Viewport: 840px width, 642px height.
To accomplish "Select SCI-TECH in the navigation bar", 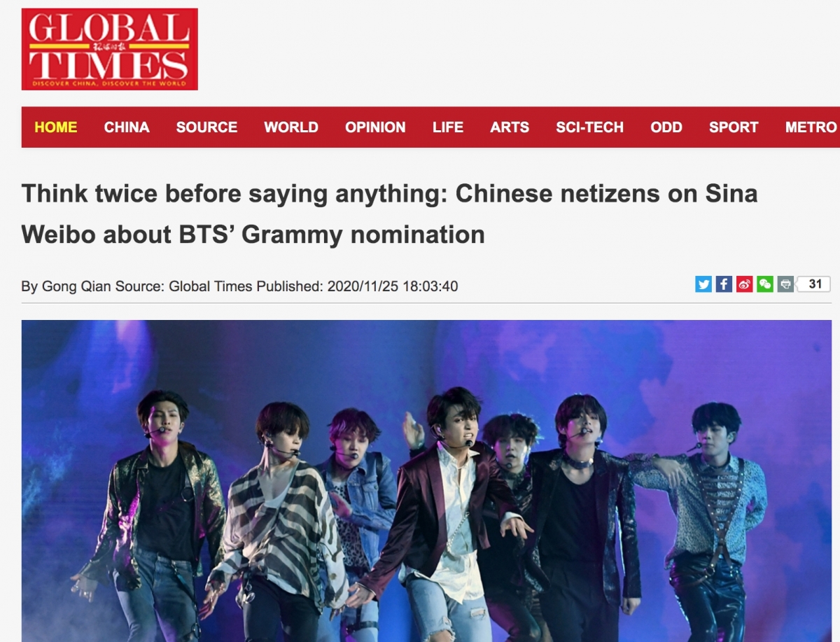I will coord(589,127).
